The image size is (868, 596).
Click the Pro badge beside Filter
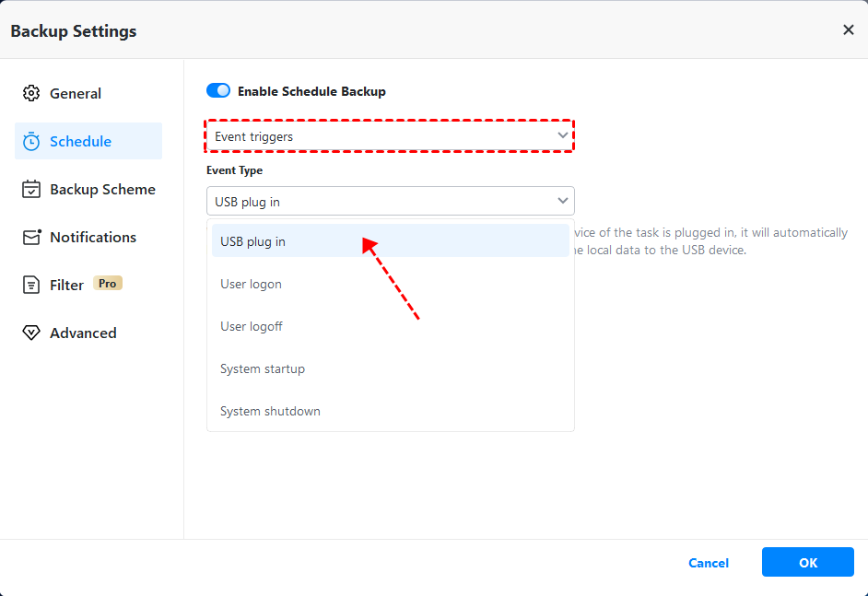108,284
